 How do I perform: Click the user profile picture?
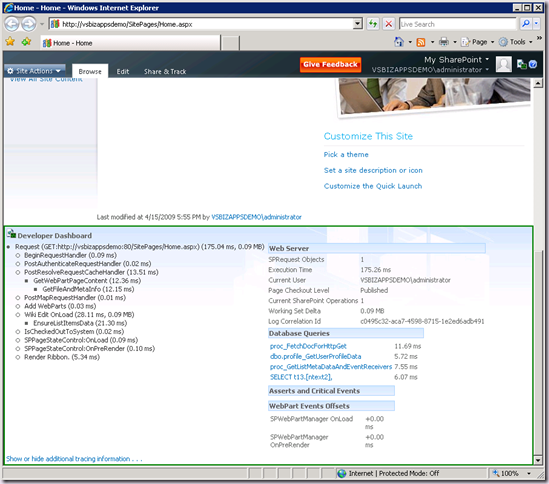(503, 64)
